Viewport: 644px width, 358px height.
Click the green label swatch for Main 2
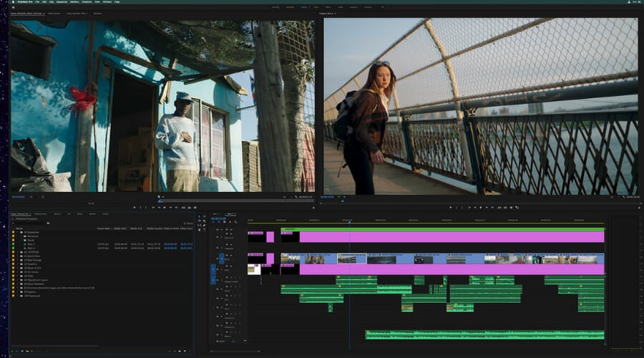coord(13,248)
